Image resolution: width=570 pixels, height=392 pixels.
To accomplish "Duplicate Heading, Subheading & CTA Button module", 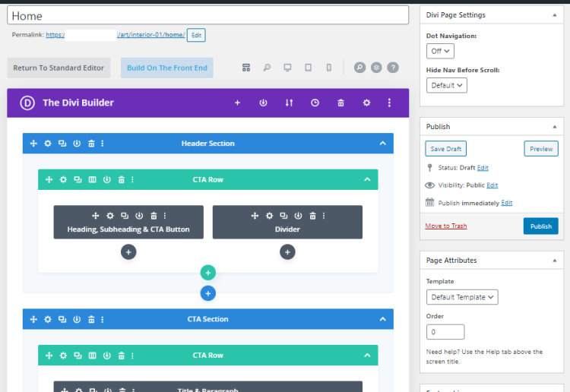I will pos(125,216).
